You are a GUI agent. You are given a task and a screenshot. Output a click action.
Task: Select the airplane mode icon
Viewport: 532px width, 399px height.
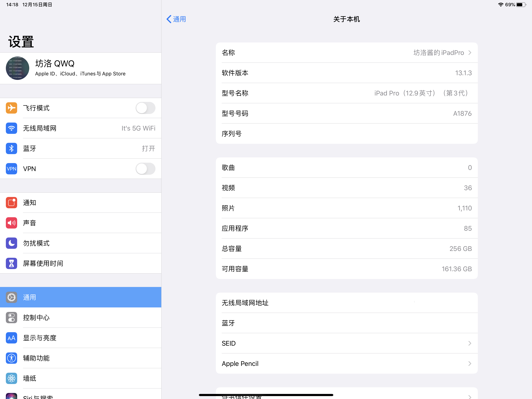[x=11, y=108]
